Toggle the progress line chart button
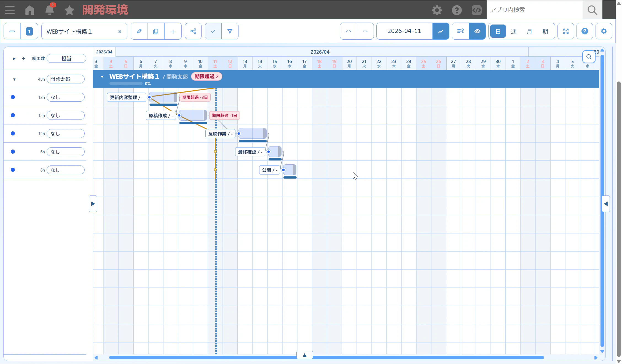This screenshot has height=364, width=622. 441,31
